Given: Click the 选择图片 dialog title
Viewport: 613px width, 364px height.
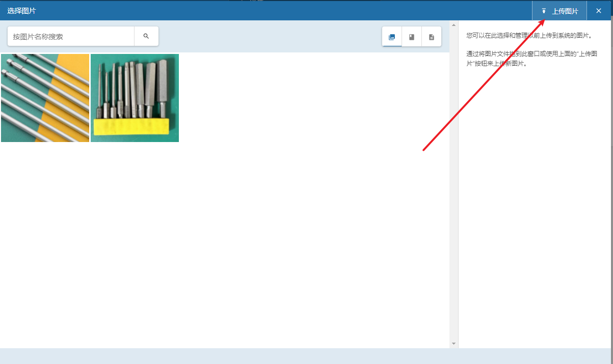Looking at the screenshot, I should coord(21,11).
